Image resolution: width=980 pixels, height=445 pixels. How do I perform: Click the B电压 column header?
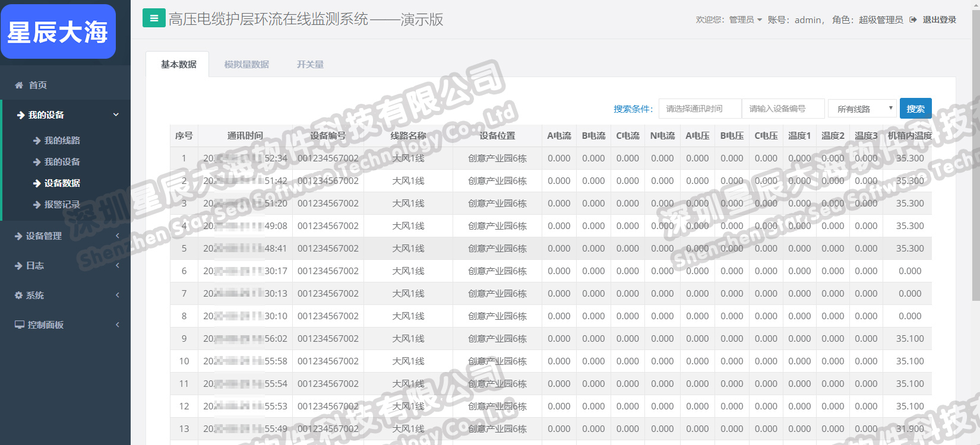click(732, 136)
